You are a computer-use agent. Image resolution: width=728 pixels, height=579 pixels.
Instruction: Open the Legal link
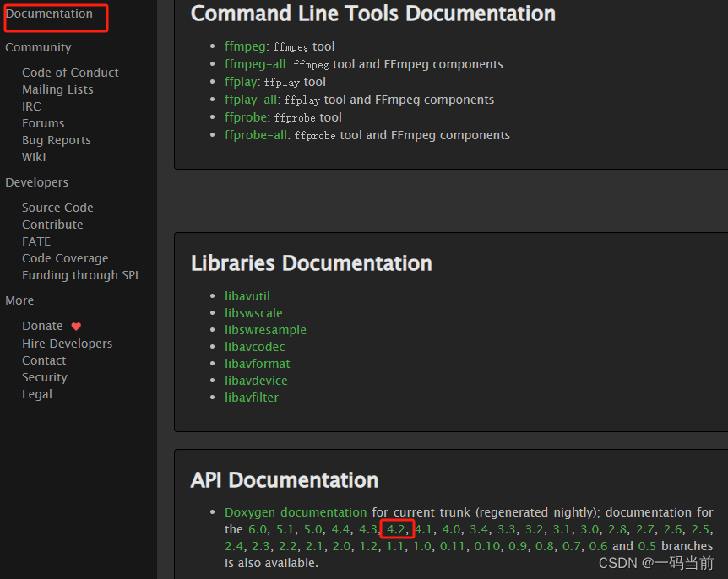click(36, 394)
